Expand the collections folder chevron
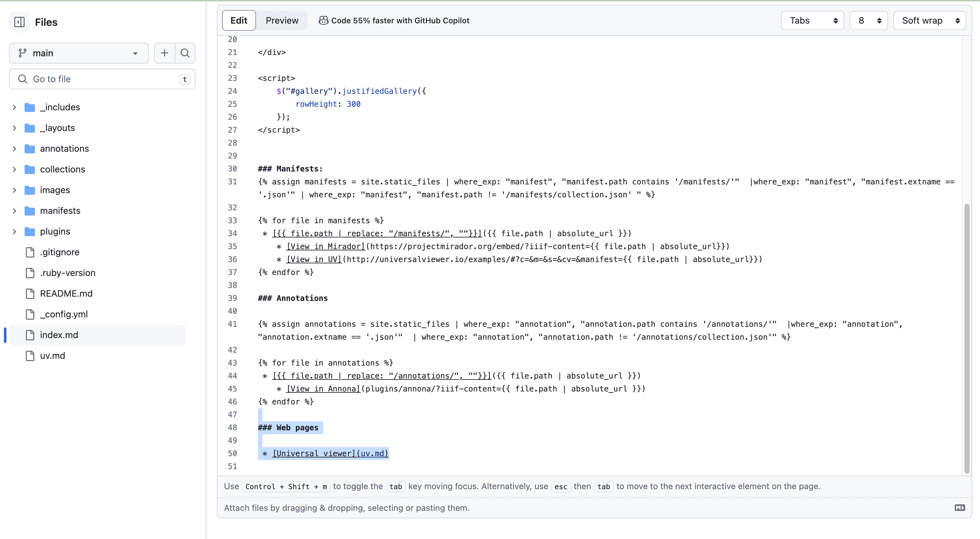 pos(14,169)
